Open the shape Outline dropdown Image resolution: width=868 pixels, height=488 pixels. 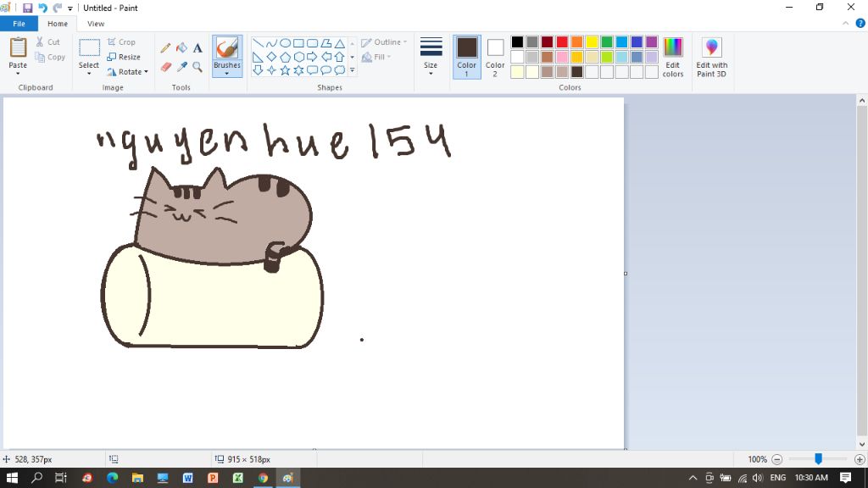(384, 42)
